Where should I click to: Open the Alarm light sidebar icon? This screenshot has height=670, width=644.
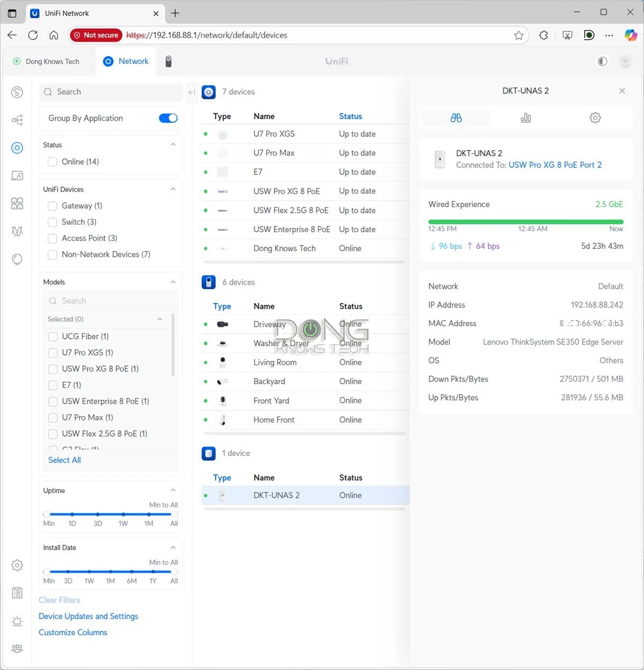point(17,621)
